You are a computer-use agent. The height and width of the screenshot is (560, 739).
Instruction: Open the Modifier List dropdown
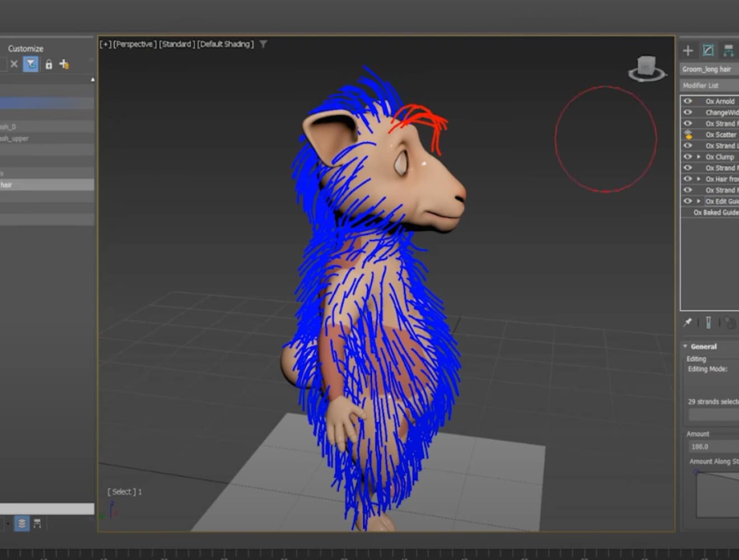coord(709,85)
